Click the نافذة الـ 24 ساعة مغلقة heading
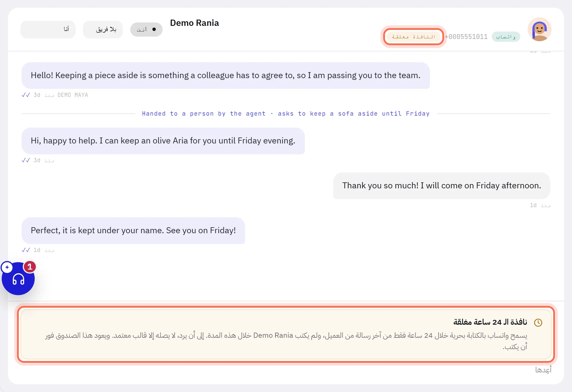The height and width of the screenshot is (392, 572). click(x=490, y=322)
